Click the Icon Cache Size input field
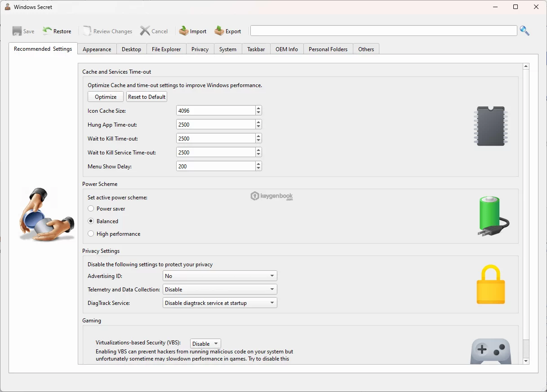 [x=216, y=110]
